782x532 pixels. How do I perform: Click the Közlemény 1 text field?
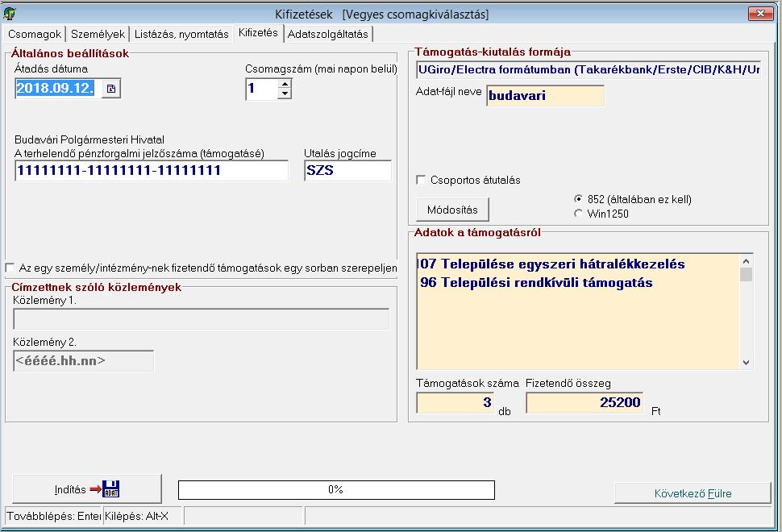point(201,319)
